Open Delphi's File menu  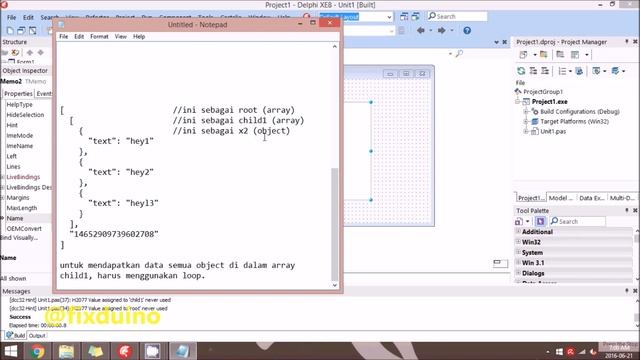(11, 17)
